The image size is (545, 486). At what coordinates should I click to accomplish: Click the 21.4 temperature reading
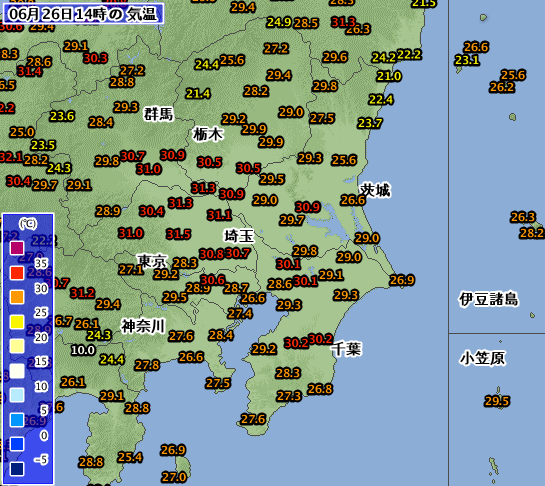tap(198, 94)
